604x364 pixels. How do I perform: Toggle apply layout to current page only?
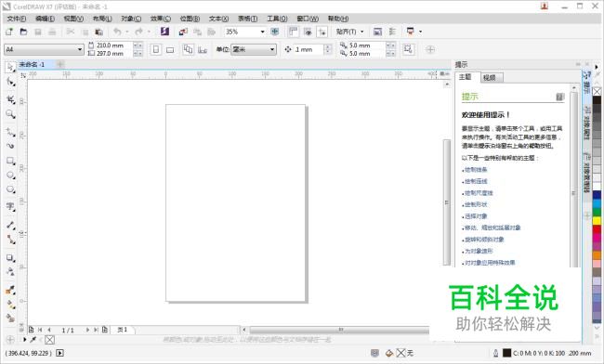tap(203, 49)
